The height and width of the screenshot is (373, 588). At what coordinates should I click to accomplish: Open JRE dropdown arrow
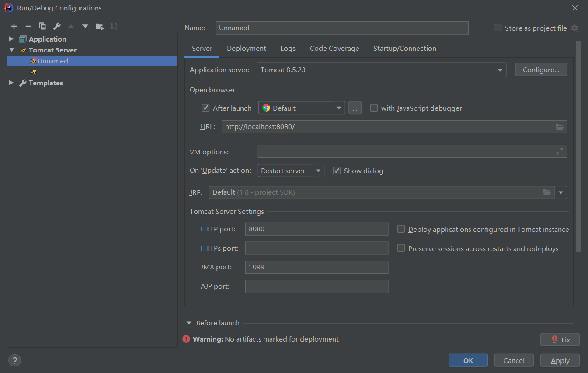click(561, 192)
